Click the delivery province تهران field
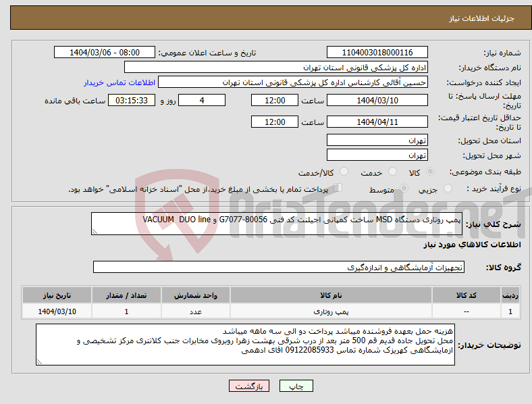 (377, 141)
